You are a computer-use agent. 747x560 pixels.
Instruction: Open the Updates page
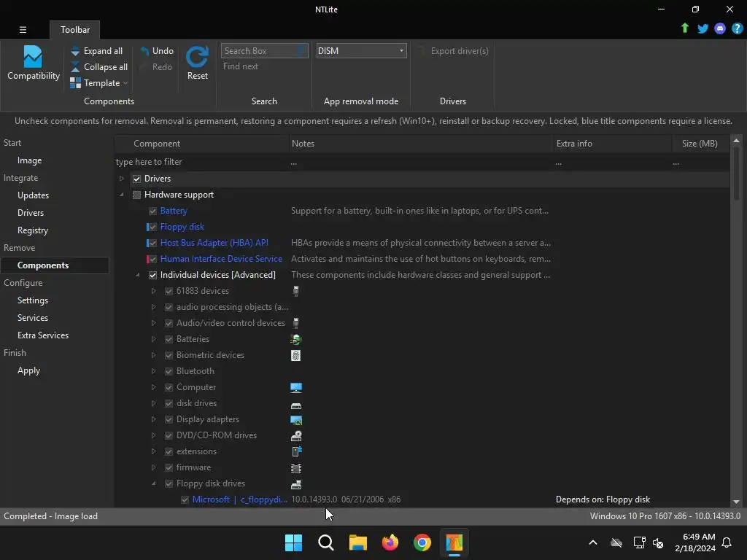tap(33, 195)
